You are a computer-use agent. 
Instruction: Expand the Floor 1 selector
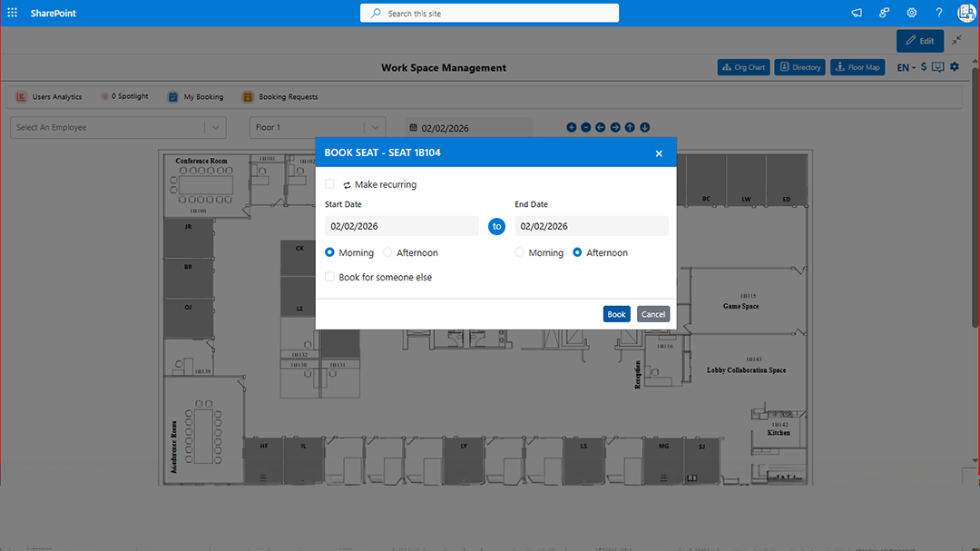coord(317,127)
